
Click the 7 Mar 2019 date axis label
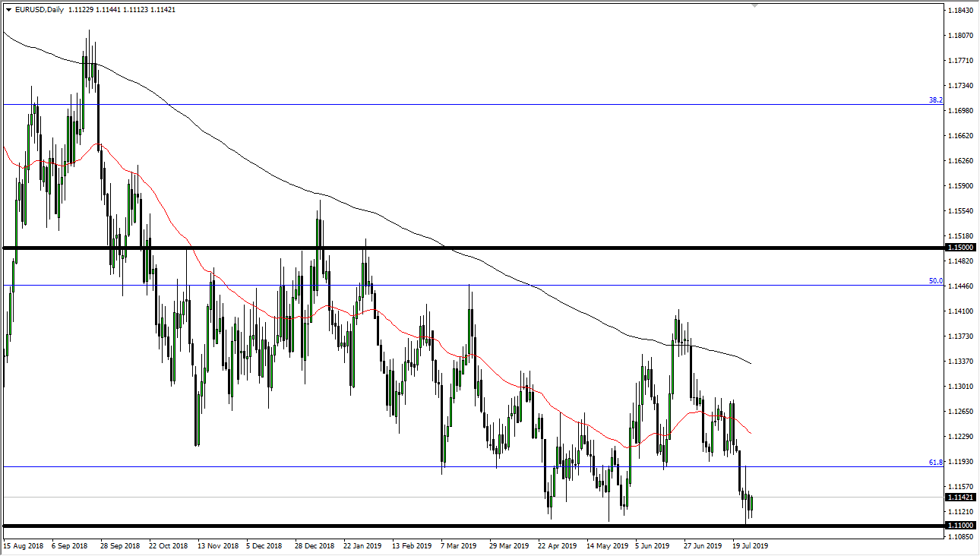pos(457,545)
